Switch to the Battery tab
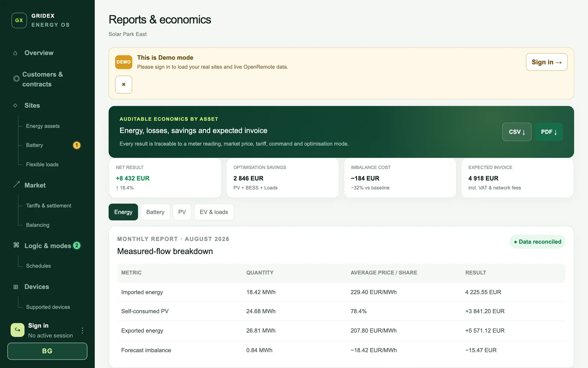 pos(155,212)
